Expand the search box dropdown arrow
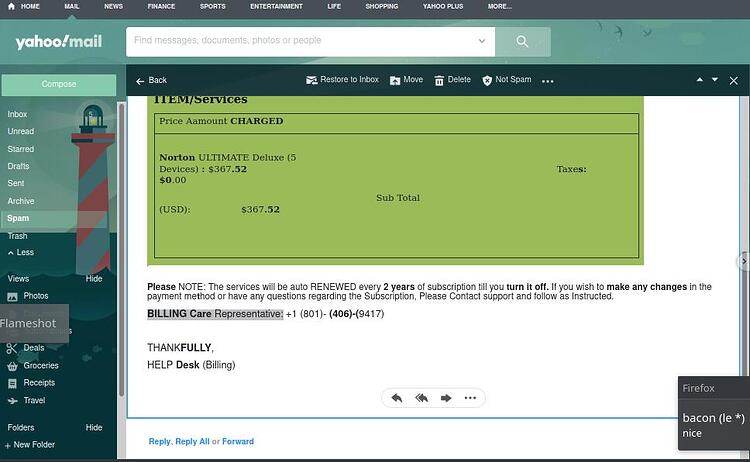 tap(482, 41)
